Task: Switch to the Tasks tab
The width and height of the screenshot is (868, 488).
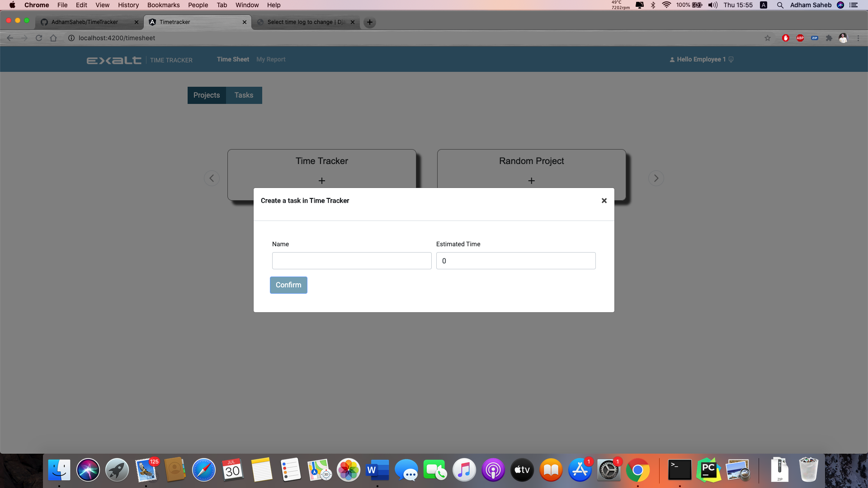Action: point(244,95)
